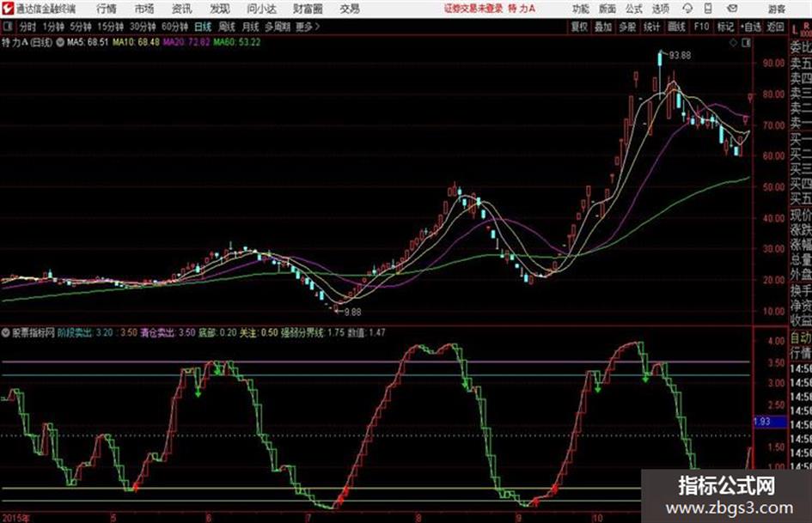Click the 游客 guest account label
The image size is (812, 523).
coord(776,9)
